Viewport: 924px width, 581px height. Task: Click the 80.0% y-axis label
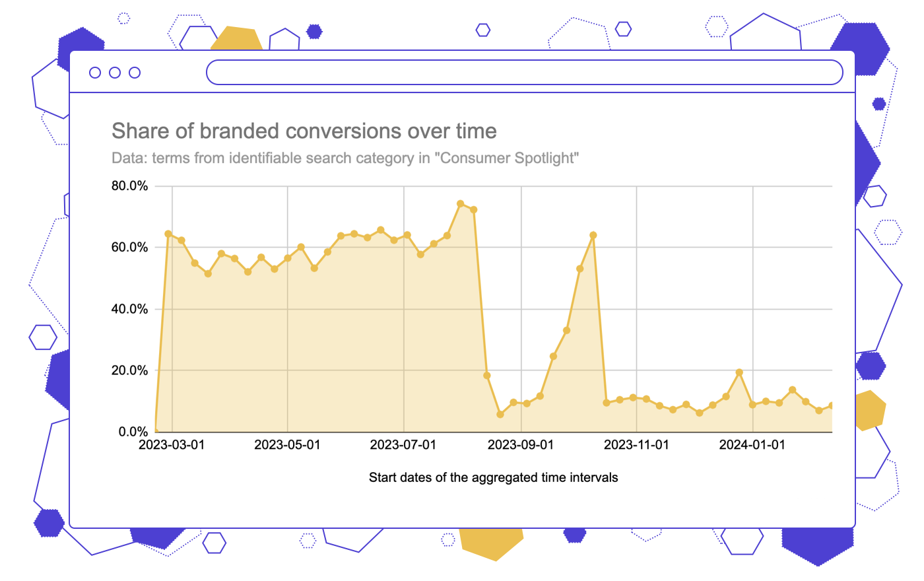point(129,186)
